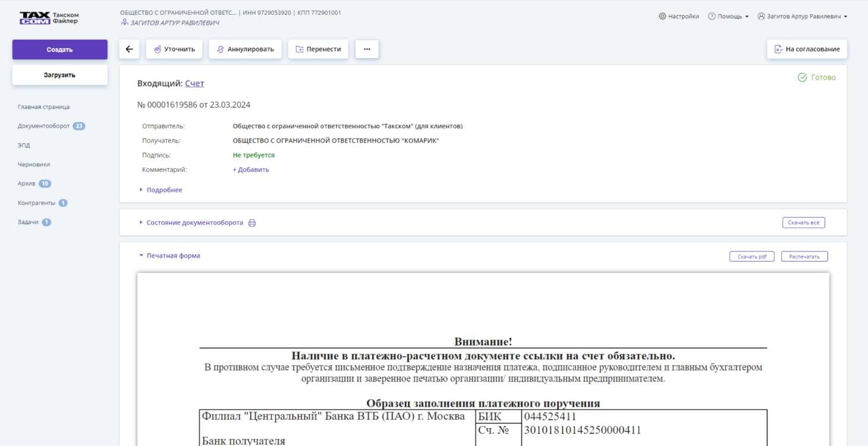Image resolution: width=868 pixels, height=446 pixels.
Task: Click the ЗАГИТОВ АРТУР РАВИЛЕВИЧ header label
Action: 170,23
